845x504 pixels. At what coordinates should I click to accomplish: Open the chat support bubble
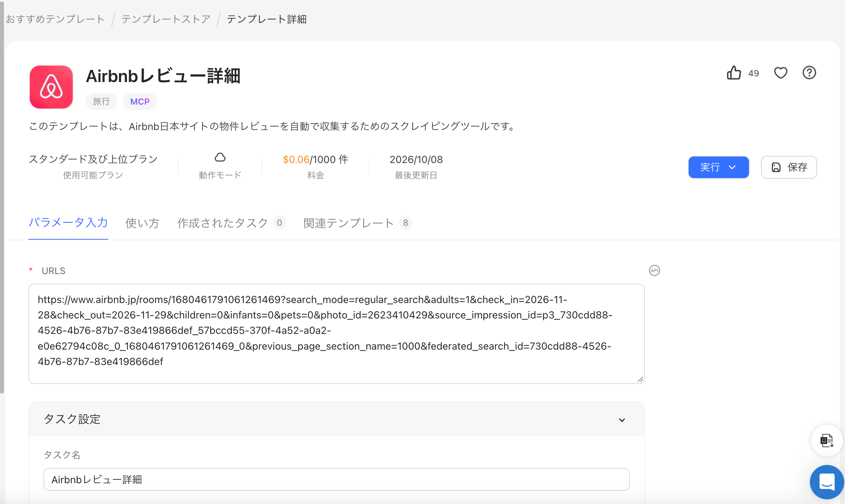827,482
